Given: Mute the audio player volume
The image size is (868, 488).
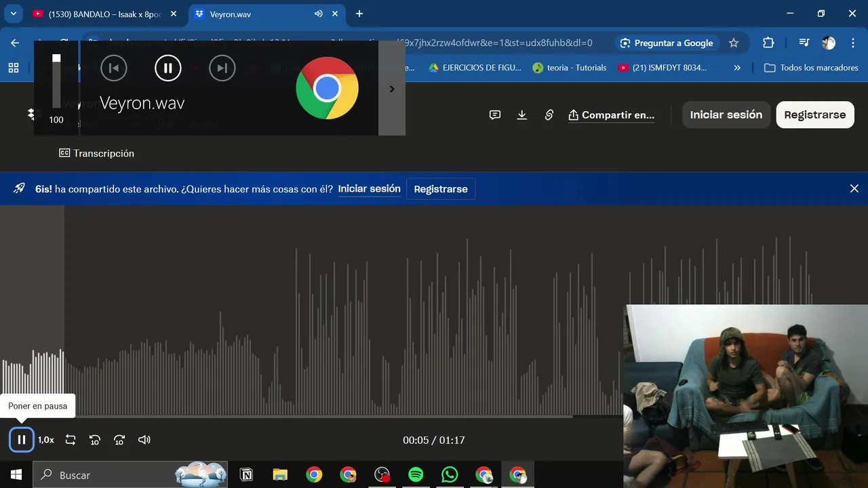Looking at the screenshot, I should tap(144, 440).
